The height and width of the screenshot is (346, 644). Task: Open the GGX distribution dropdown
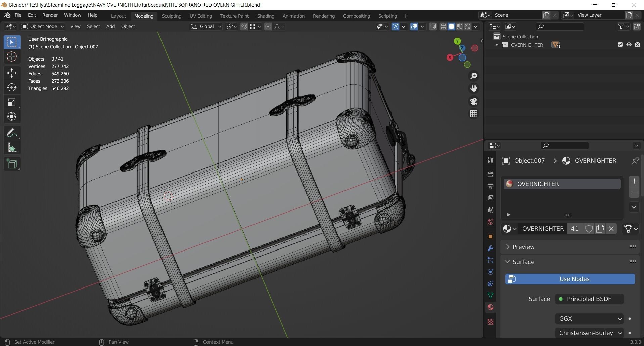coord(589,319)
